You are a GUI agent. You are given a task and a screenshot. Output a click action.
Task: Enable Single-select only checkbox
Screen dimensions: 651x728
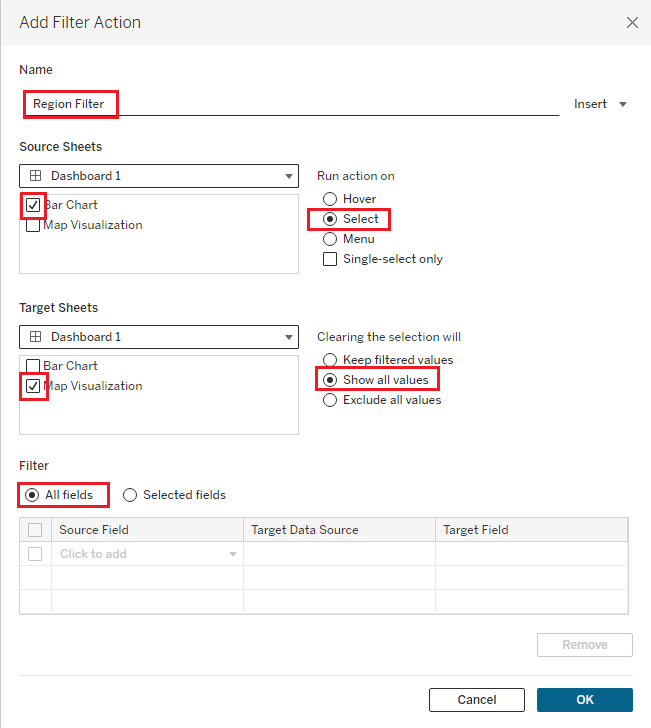coord(330,259)
